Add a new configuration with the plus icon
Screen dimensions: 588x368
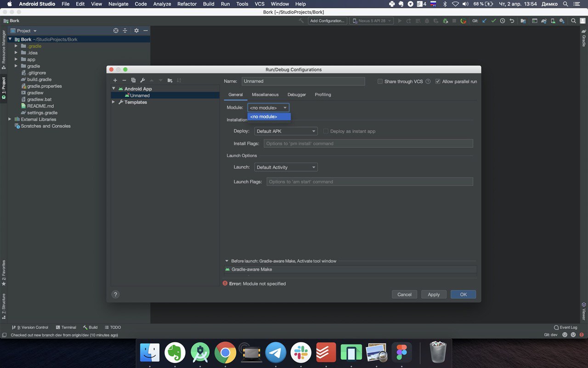[115, 80]
